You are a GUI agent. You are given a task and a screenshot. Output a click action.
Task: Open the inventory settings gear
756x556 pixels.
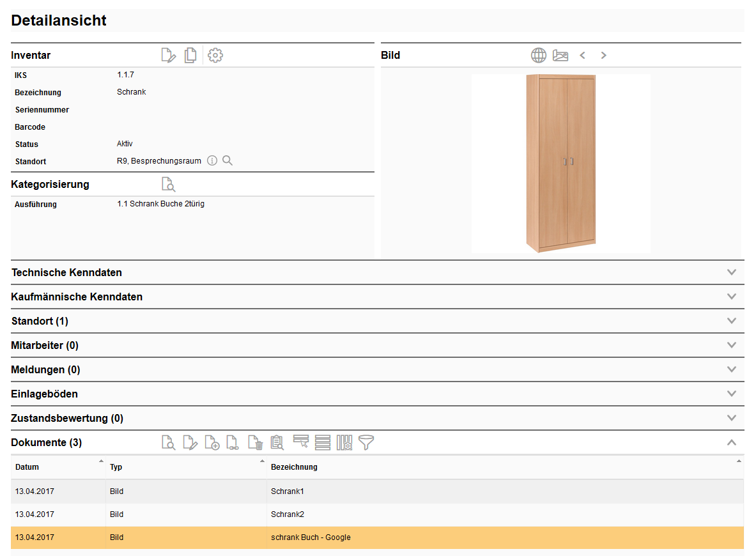(215, 56)
